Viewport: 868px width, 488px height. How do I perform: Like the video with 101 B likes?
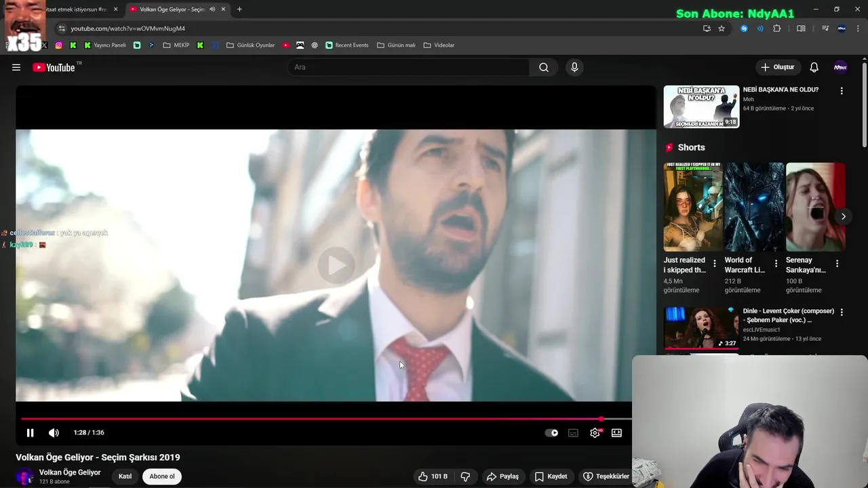[x=433, y=476]
